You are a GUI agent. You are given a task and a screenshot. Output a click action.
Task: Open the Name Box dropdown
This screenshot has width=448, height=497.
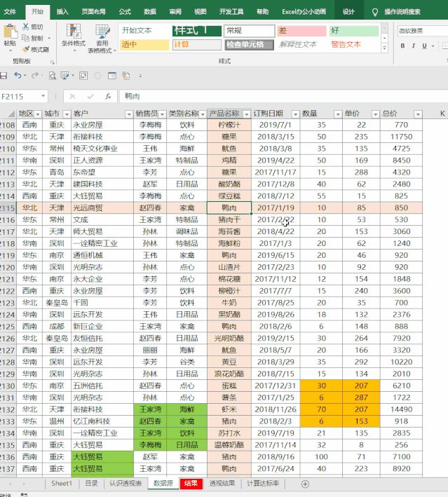(43, 96)
